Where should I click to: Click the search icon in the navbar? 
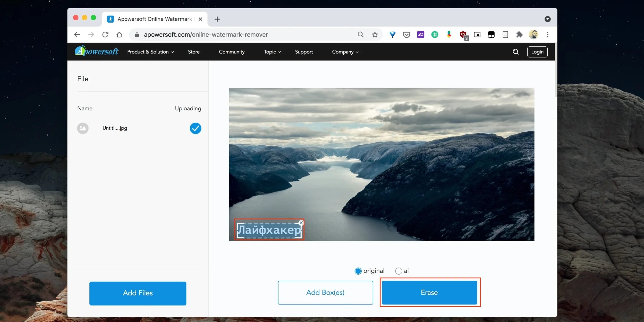tap(515, 51)
